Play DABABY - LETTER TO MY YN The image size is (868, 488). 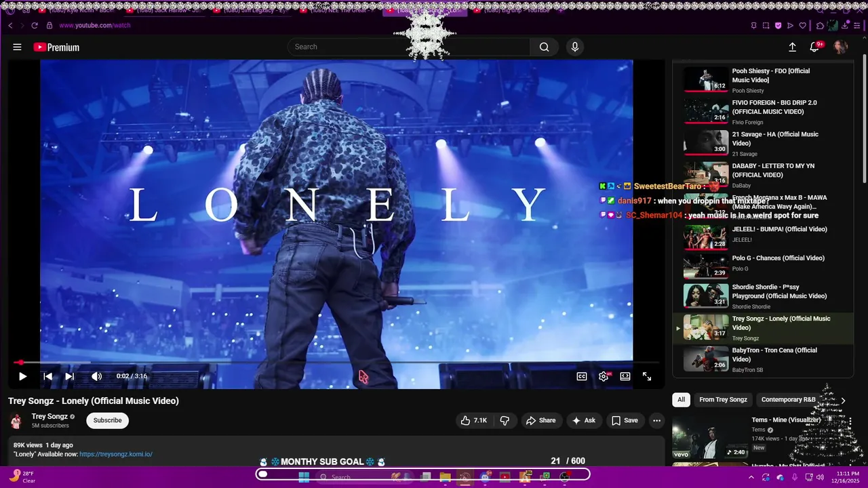(x=763, y=175)
